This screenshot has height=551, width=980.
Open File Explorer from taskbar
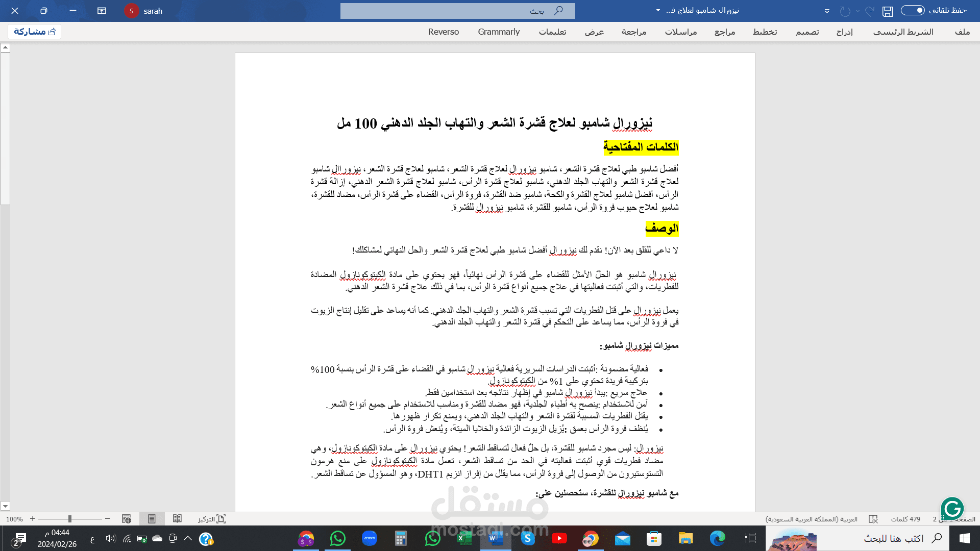[686, 538]
